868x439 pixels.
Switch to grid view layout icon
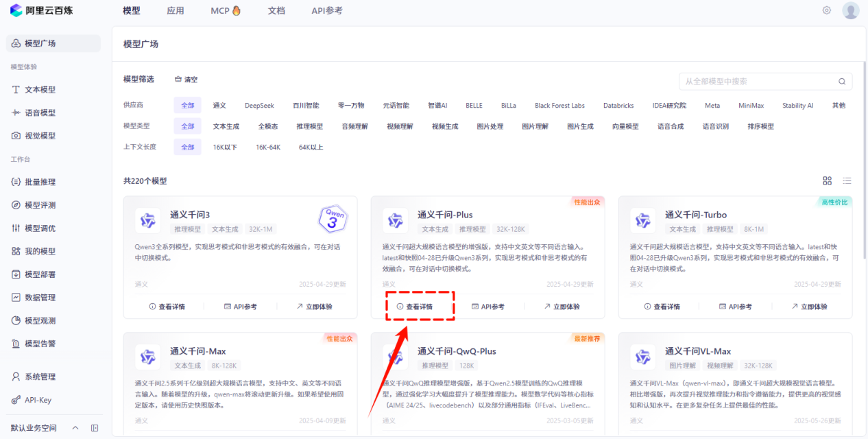click(827, 181)
